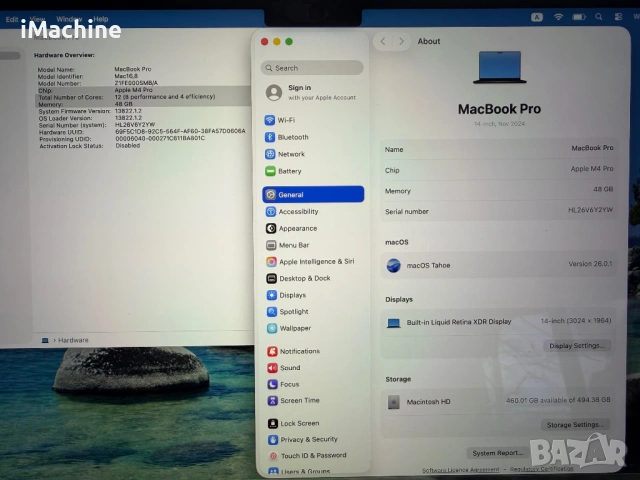Click Sign in with your Apple Account
The height and width of the screenshot is (480, 640).
point(312,92)
